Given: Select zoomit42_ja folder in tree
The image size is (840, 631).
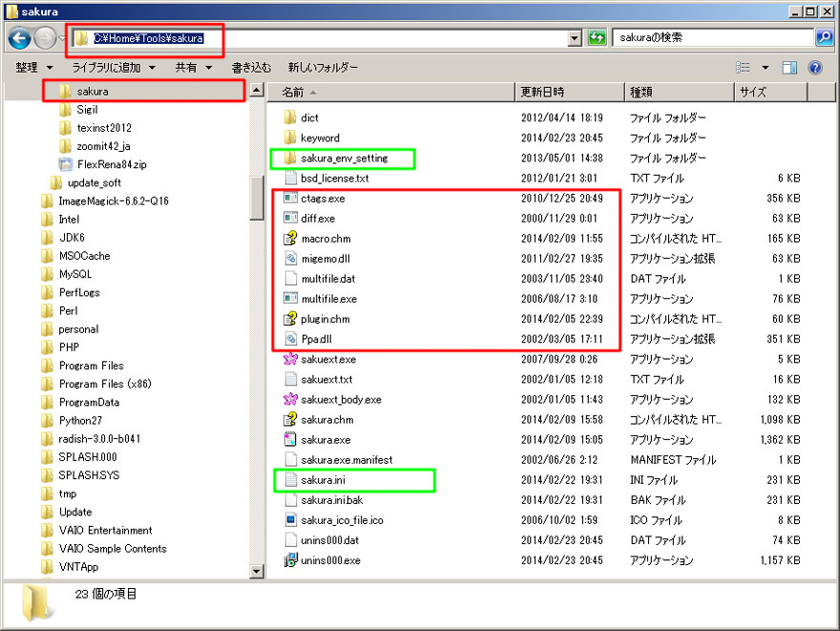Looking at the screenshot, I should [103, 146].
